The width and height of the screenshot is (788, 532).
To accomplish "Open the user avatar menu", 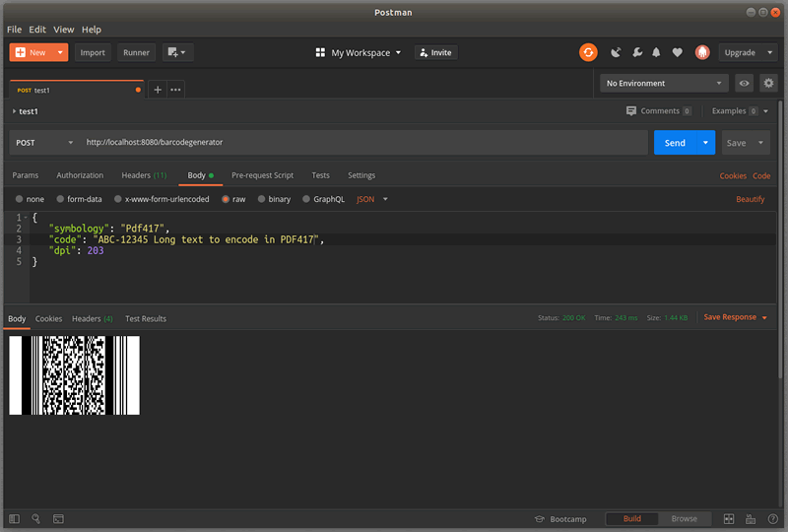I will click(x=702, y=52).
